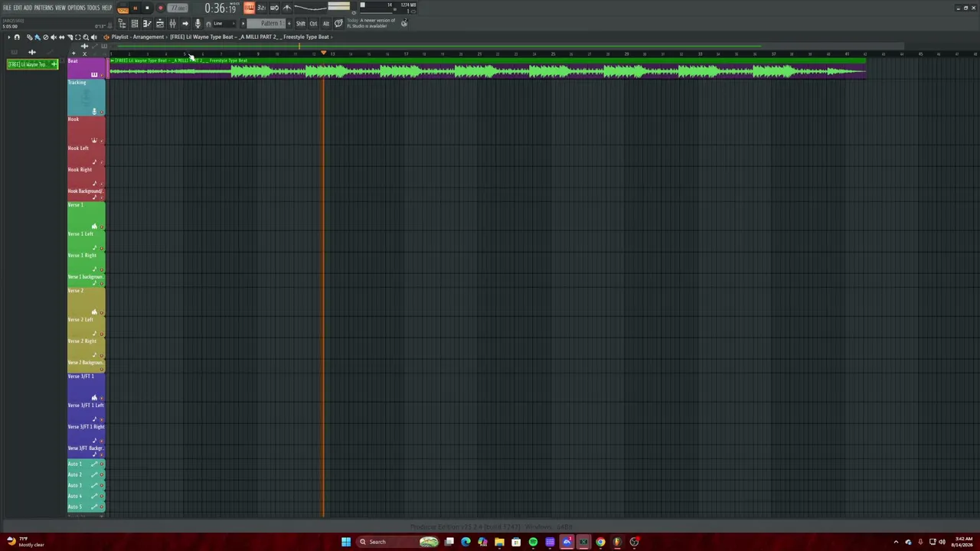The image size is (980, 551).
Task: Click the tempo display field
Action: [178, 8]
